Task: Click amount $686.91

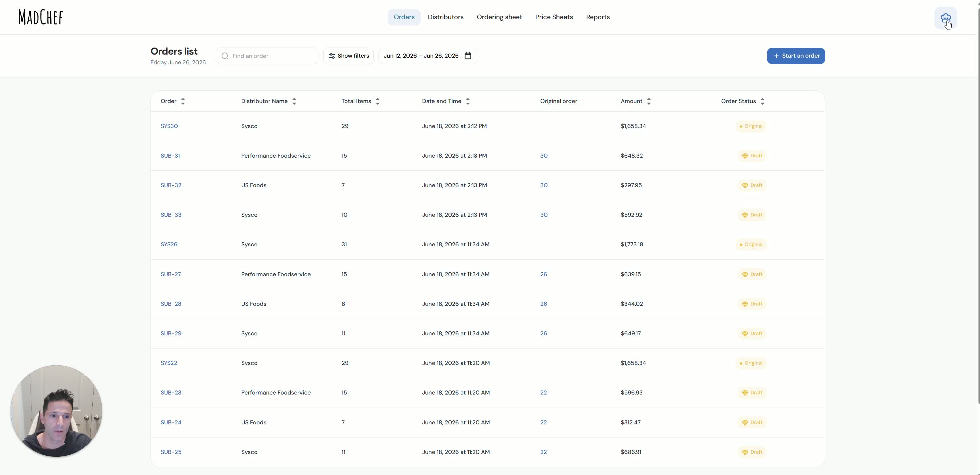Action: pyautogui.click(x=631, y=452)
